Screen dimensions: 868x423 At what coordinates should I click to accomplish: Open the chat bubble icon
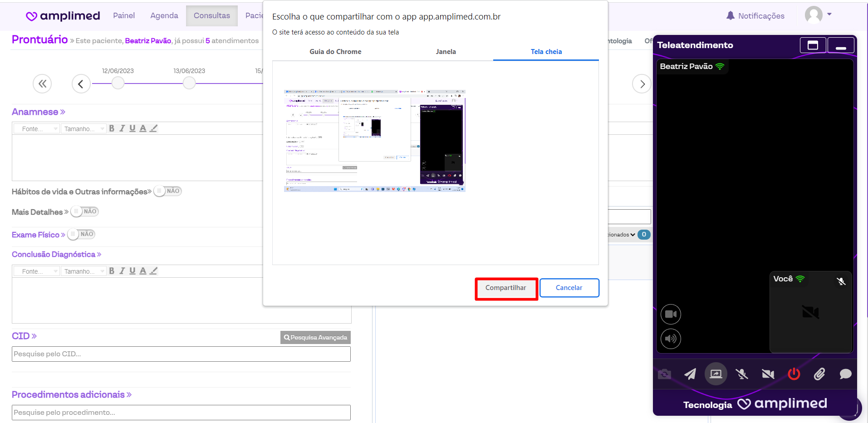point(845,374)
